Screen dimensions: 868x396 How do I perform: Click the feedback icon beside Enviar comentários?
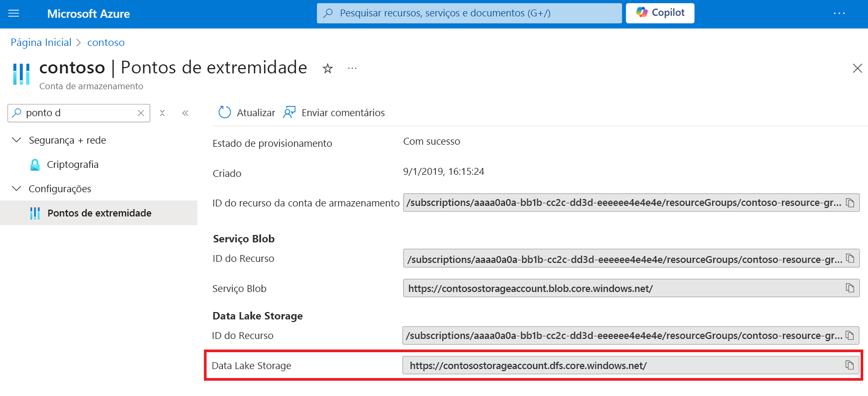tap(289, 112)
